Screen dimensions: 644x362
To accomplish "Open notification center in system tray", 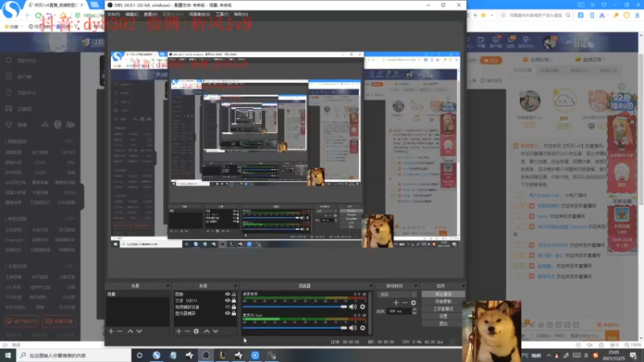I will point(634,356).
